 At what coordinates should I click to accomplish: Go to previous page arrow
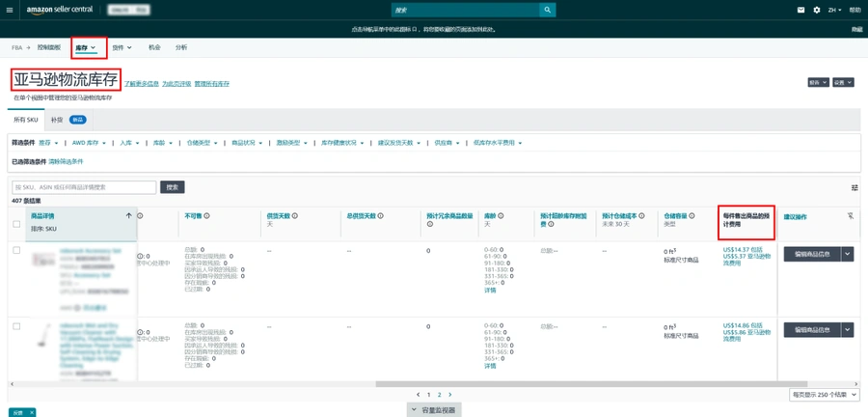[x=419, y=395]
